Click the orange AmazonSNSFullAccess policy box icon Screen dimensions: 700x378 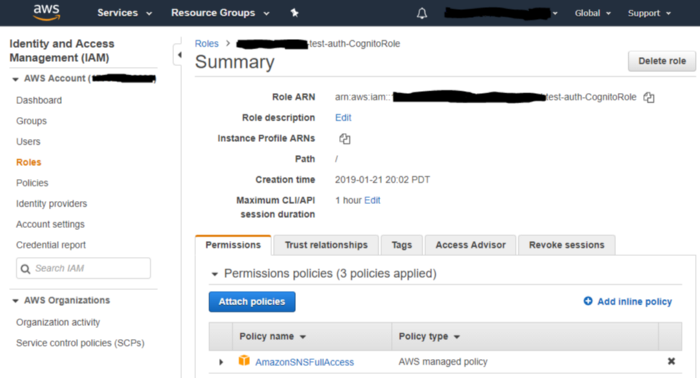point(244,361)
